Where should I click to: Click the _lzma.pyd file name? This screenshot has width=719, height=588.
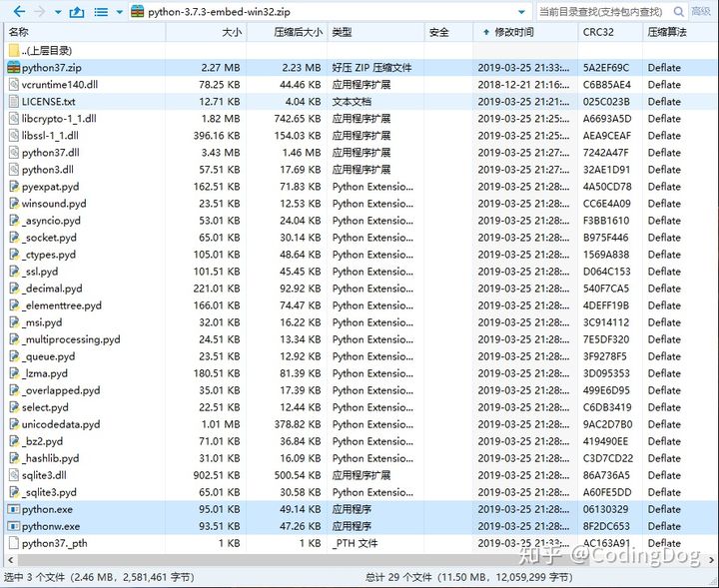(45, 373)
